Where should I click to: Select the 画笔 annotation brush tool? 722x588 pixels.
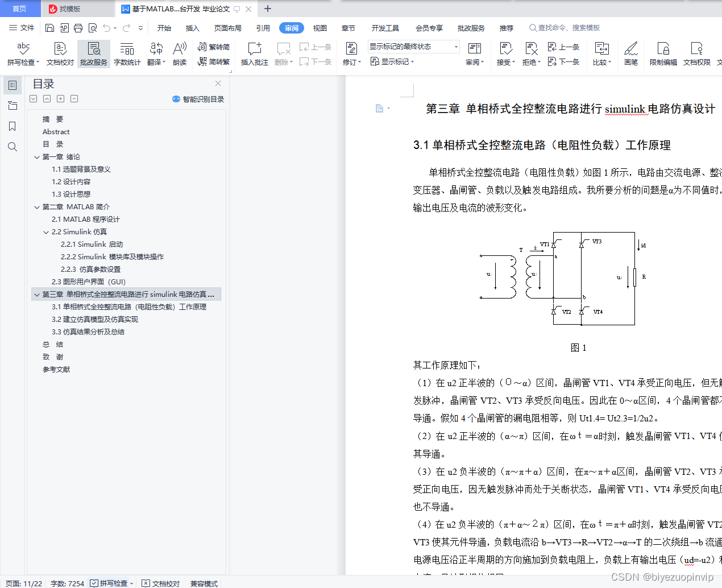pos(631,54)
